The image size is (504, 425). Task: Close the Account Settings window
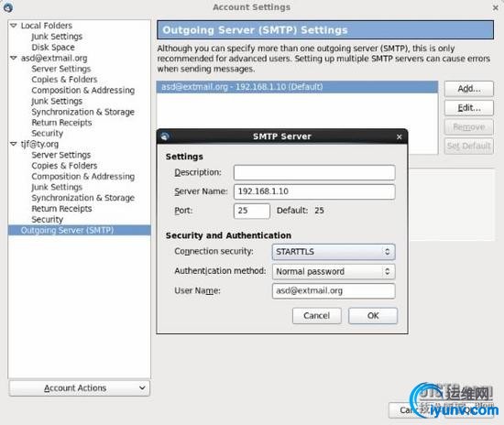[496, 7]
